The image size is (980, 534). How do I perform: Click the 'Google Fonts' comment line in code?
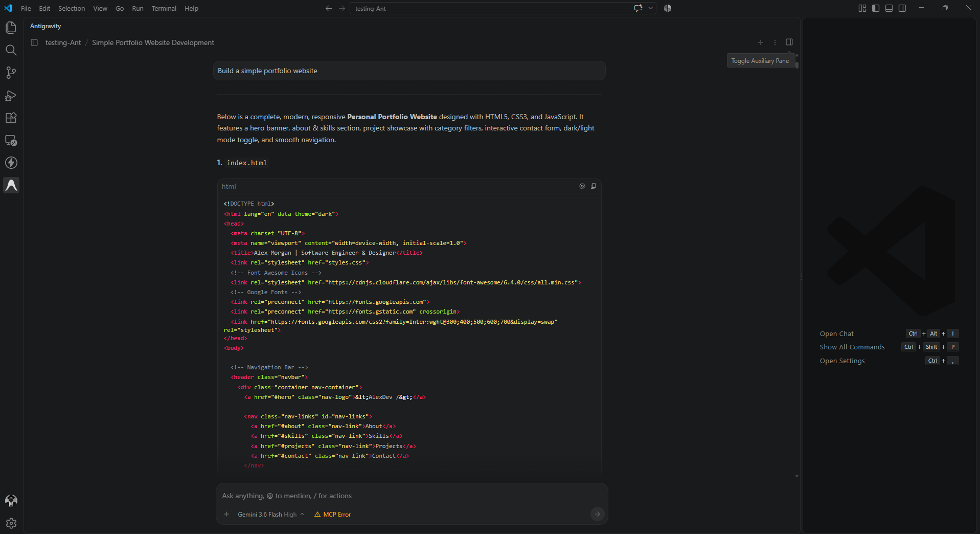click(x=266, y=292)
